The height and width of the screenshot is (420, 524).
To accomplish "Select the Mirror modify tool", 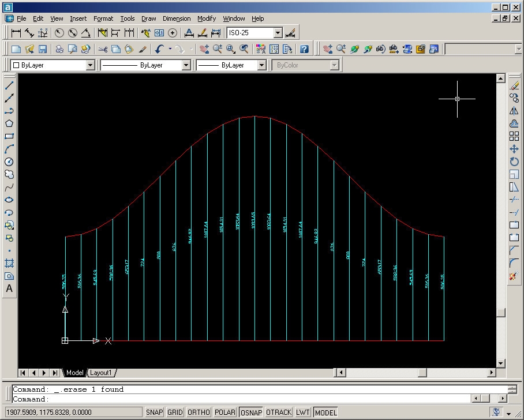I will point(514,111).
